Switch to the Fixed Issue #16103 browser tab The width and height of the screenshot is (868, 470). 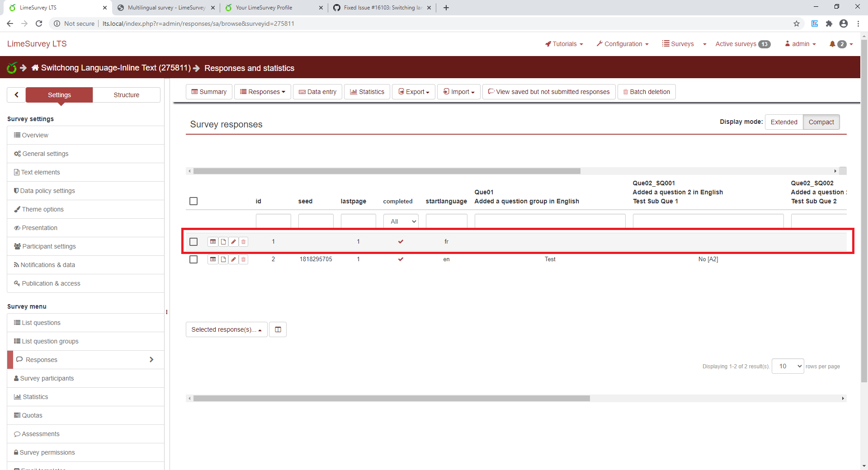pyautogui.click(x=382, y=8)
